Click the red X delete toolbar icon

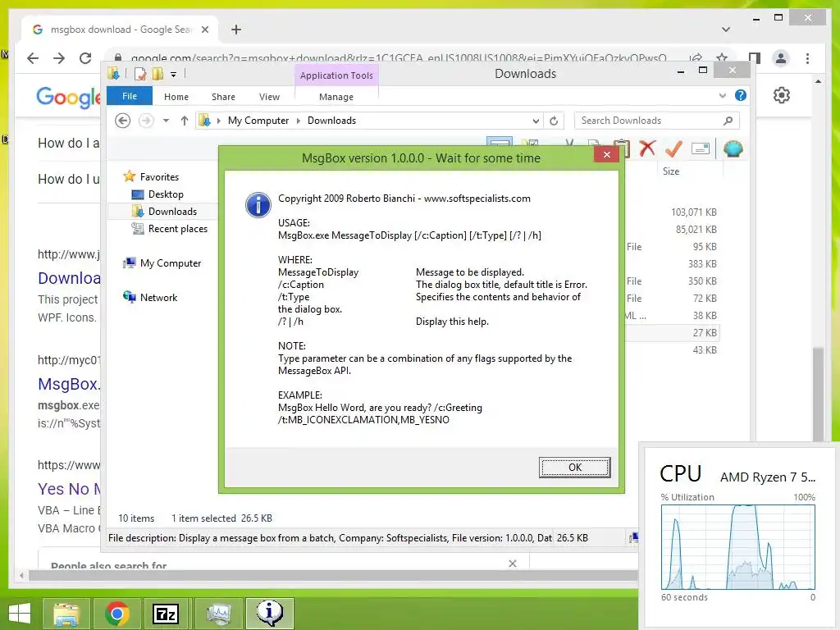[x=647, y=148]
